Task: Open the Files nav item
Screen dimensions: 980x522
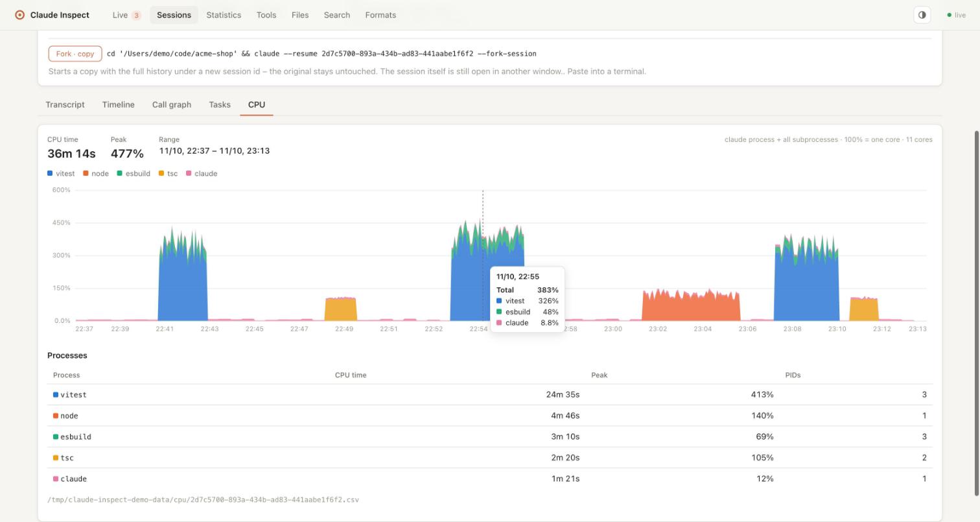Action: pos(300,15)
